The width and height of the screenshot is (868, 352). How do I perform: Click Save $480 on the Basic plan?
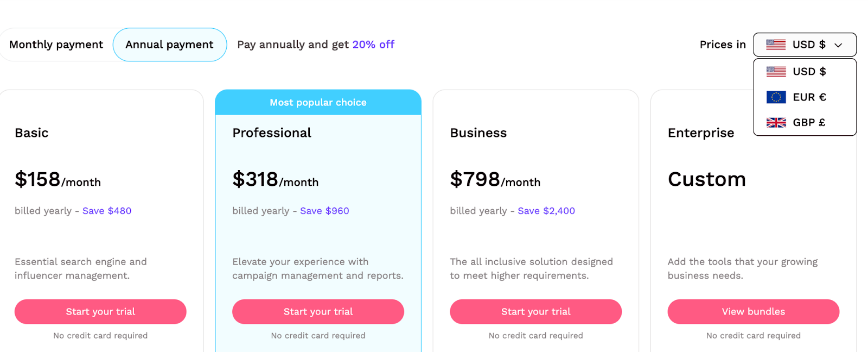pos(107,211)
